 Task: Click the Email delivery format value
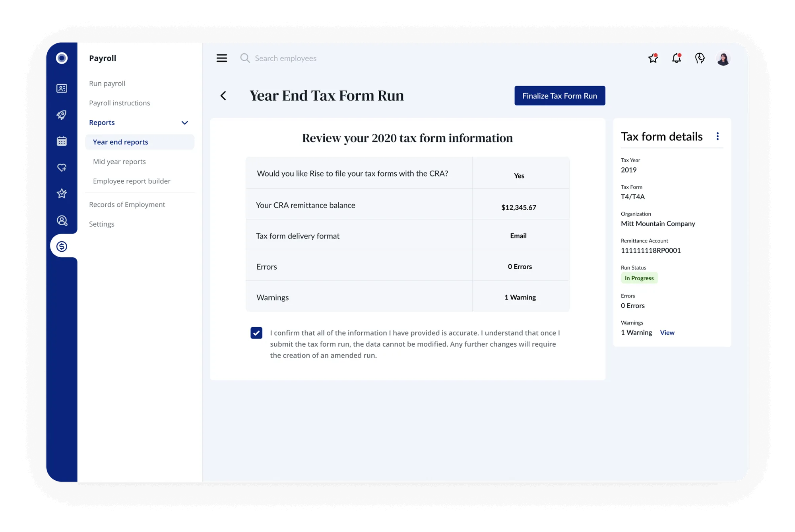[x=518, y=236]
